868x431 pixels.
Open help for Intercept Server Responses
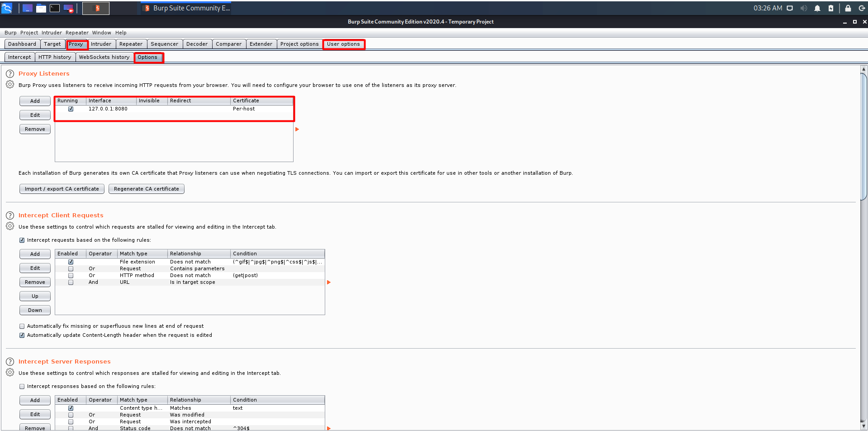click(10, 362)
